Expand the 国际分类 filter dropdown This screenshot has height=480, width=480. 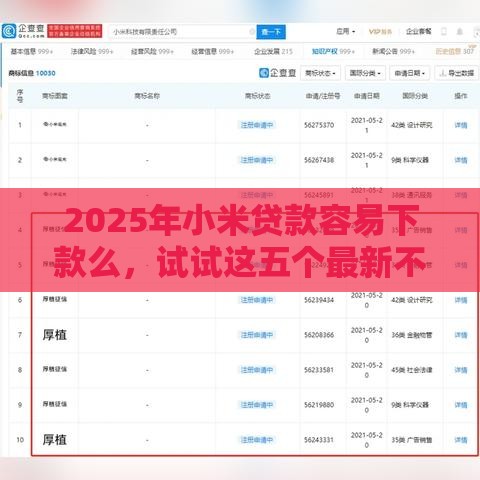pos(365,73)
